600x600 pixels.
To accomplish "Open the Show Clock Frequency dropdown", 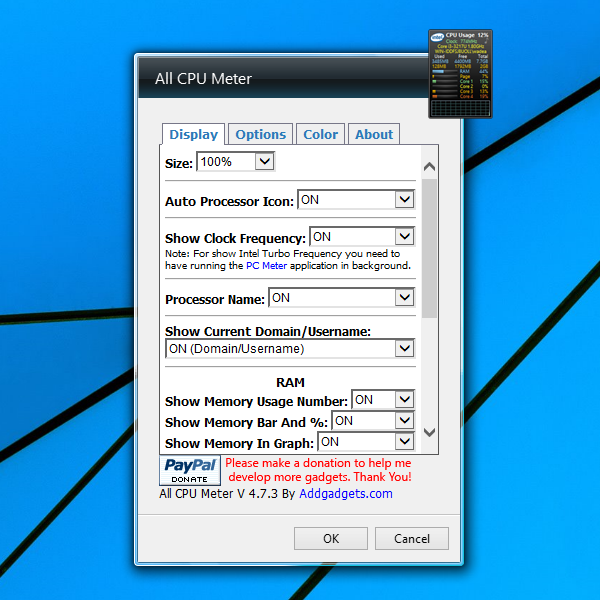I will 362,236.
